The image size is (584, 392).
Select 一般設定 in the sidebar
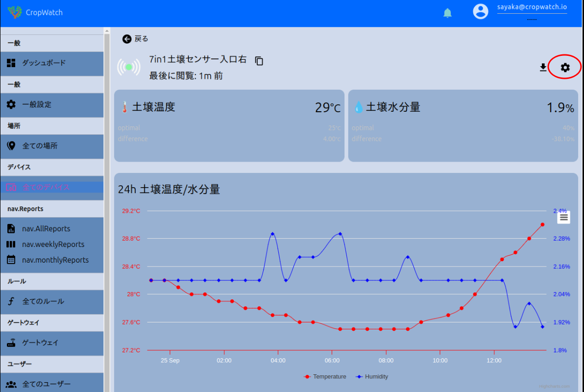pos(37,104)
